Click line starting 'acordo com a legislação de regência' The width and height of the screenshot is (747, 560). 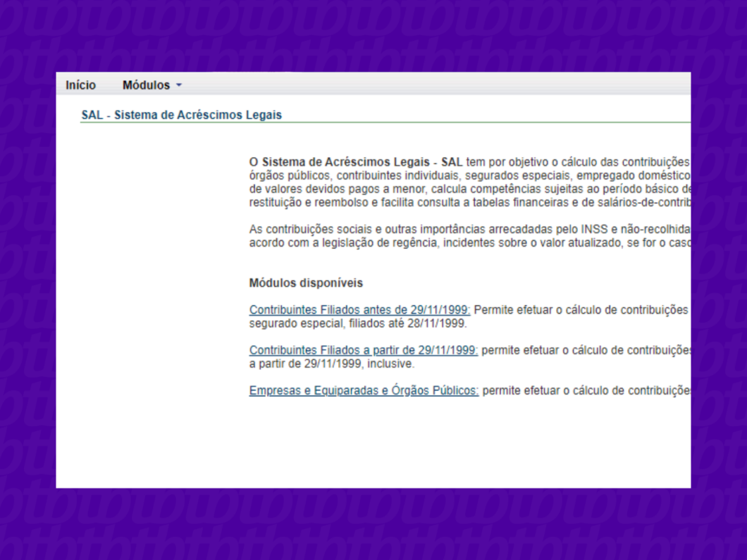[x=470, y=243]
